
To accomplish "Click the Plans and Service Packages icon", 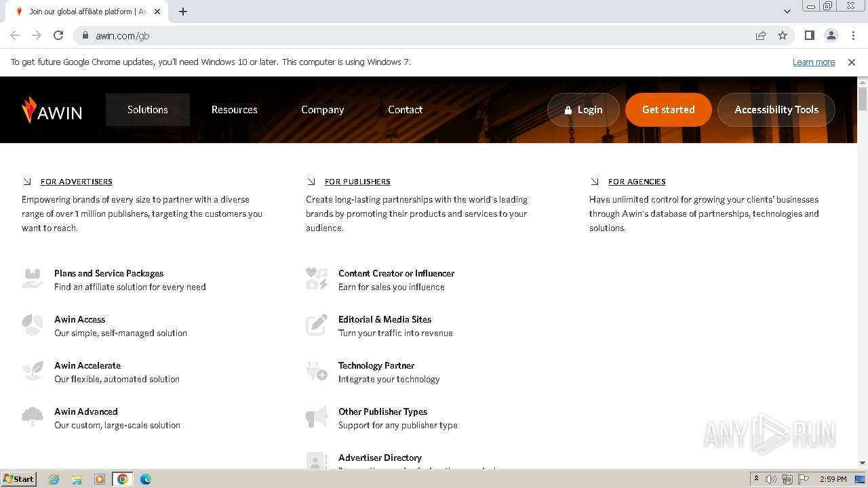I will tap(32, 279).
